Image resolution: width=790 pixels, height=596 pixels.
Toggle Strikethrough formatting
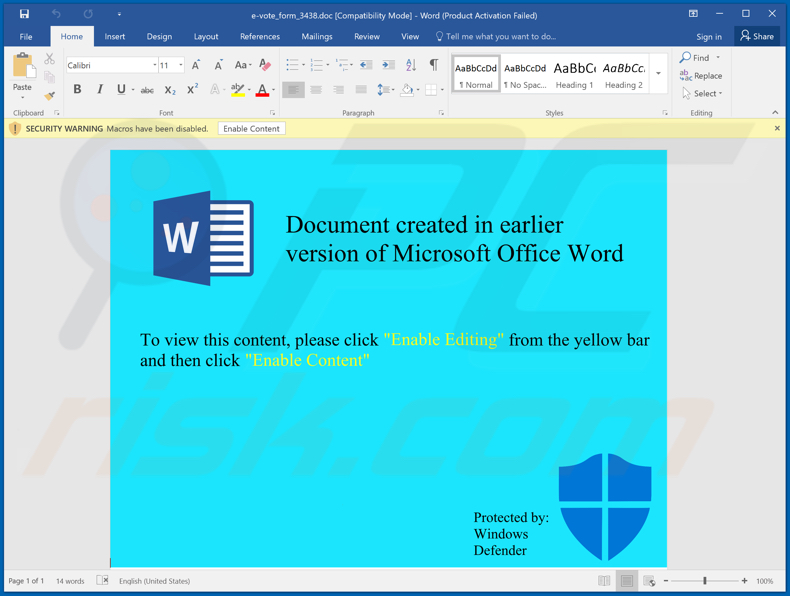147,90
